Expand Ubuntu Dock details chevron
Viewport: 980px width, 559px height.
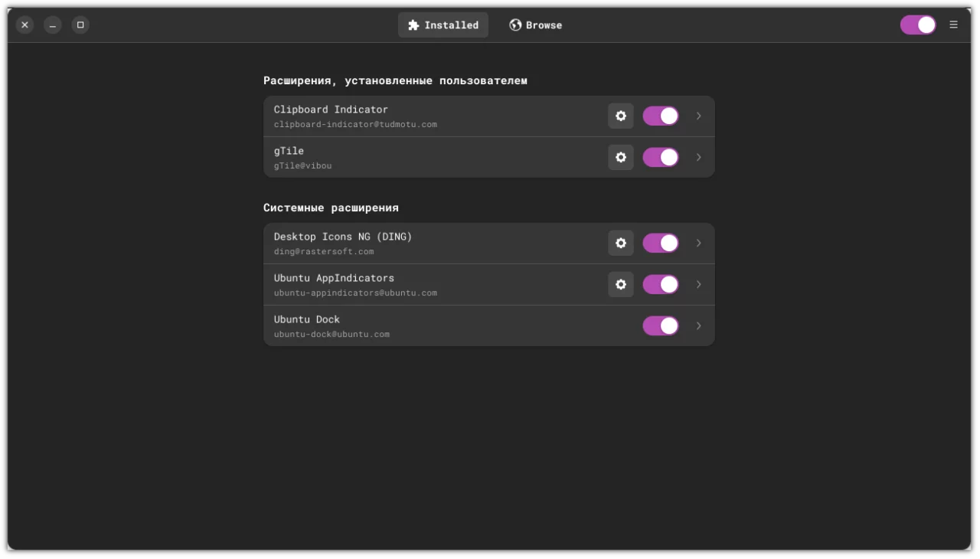point(698,325)
